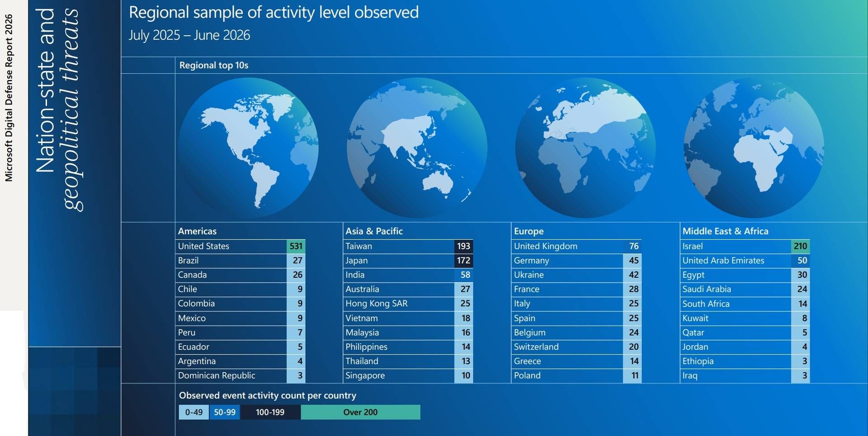Click the Asia & Pacific globe map
This screenshot has height=436, width=868.
coord(417,147)
